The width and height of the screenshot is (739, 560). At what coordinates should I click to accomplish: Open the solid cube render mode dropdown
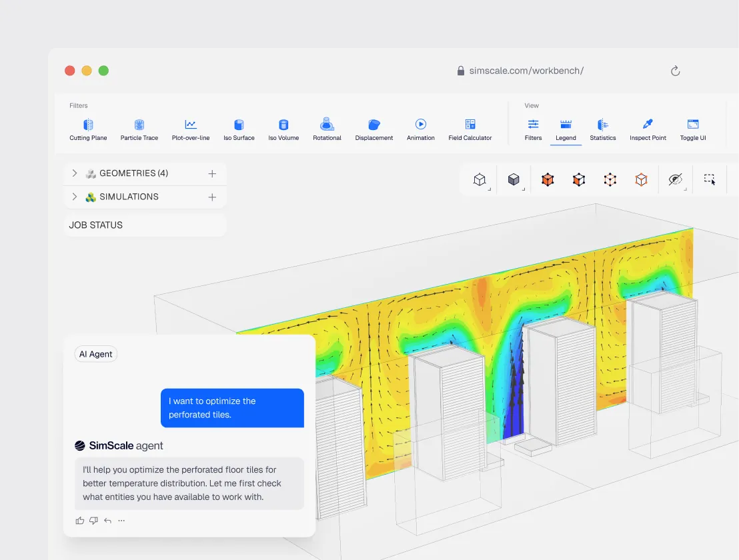coord(514,179)
